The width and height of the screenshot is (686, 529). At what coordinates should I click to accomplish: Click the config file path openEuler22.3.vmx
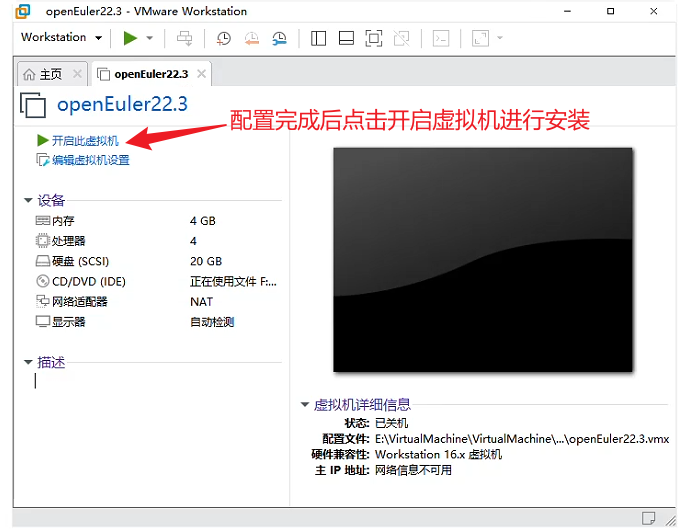click(x=522, y=439)
